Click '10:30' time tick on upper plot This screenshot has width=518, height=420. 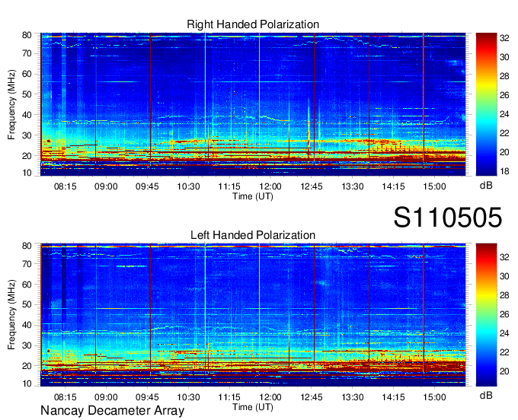point(188,186)
